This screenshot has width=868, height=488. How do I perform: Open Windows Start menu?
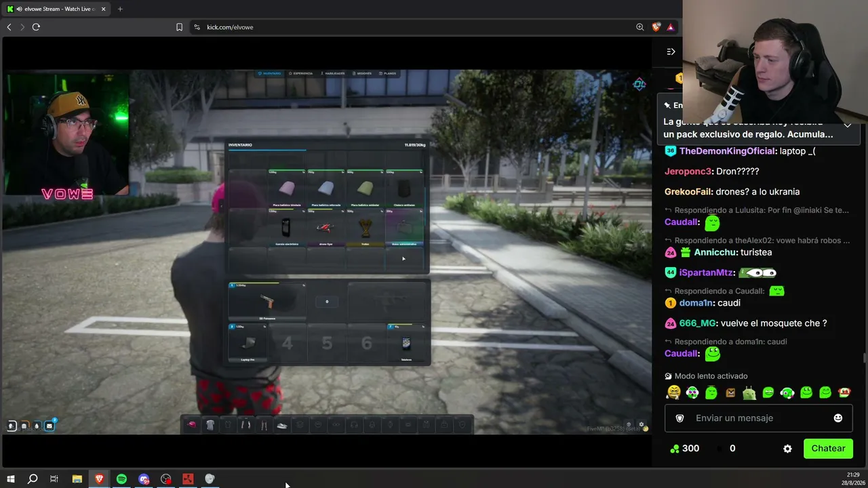10,479
